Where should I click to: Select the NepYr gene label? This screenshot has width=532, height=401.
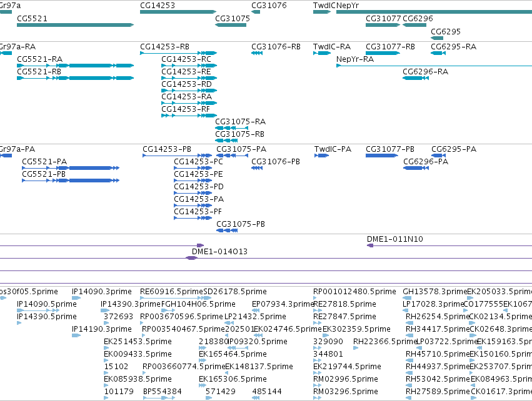click(348, 6)
